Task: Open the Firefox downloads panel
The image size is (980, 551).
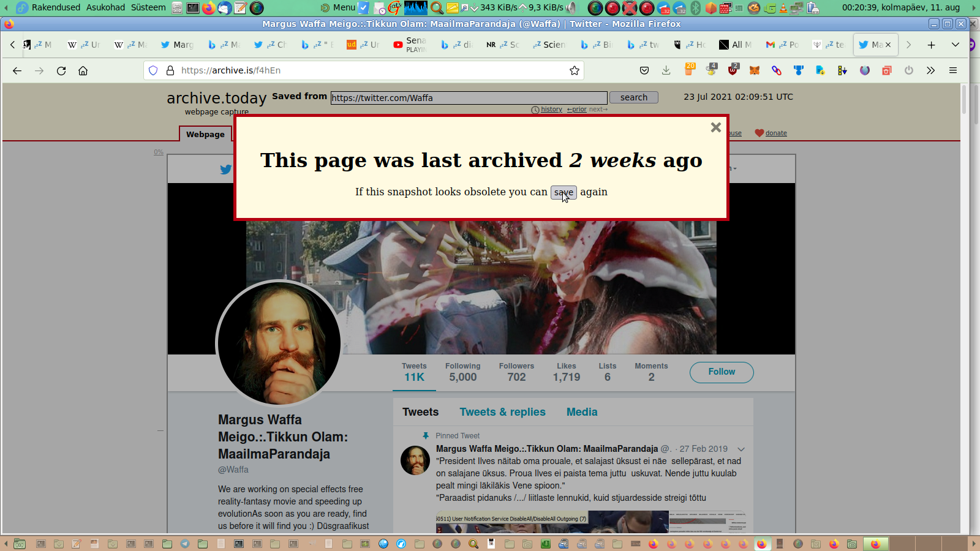Action: click(666, 70)
